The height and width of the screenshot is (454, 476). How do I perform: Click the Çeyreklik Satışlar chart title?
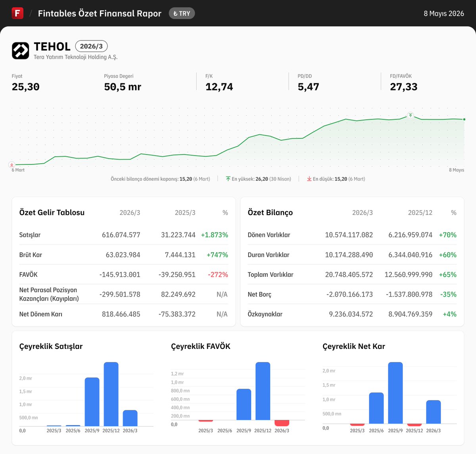[x=51, y=346]
